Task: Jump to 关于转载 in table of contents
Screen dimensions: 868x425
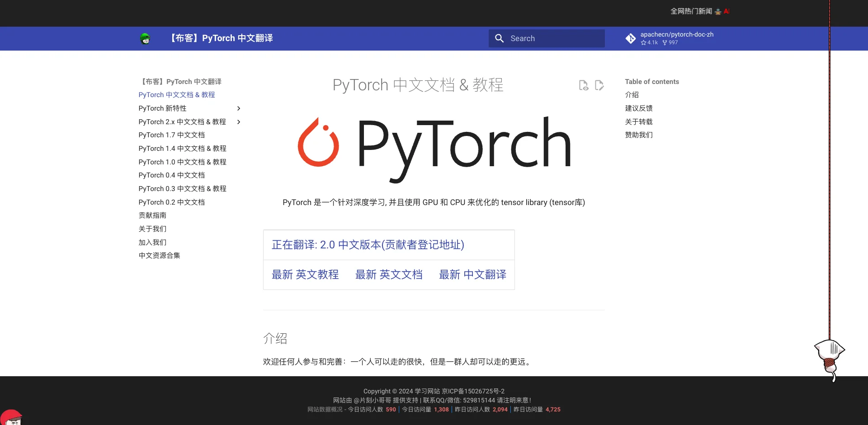Action: pos(639,122)
